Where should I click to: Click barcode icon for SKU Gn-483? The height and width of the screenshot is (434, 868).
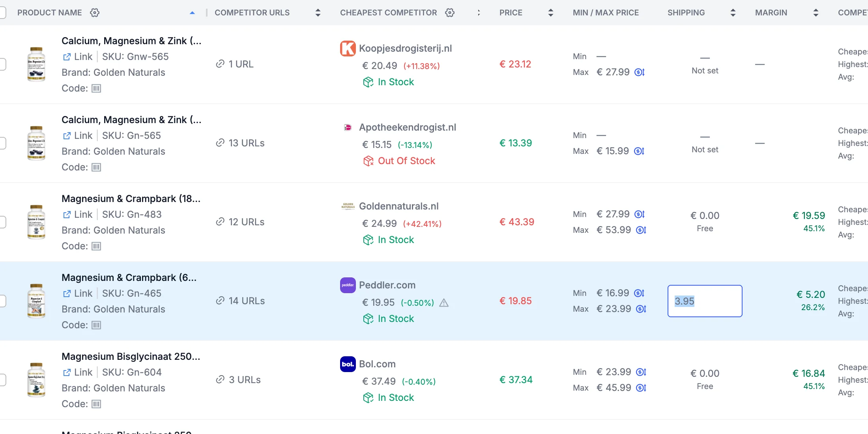96,246
